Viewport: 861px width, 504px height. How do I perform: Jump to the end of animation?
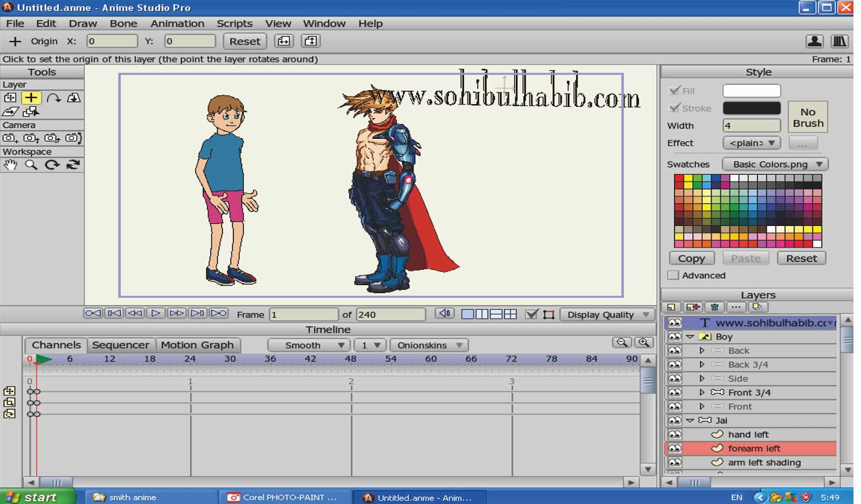[x=218, y=313]
